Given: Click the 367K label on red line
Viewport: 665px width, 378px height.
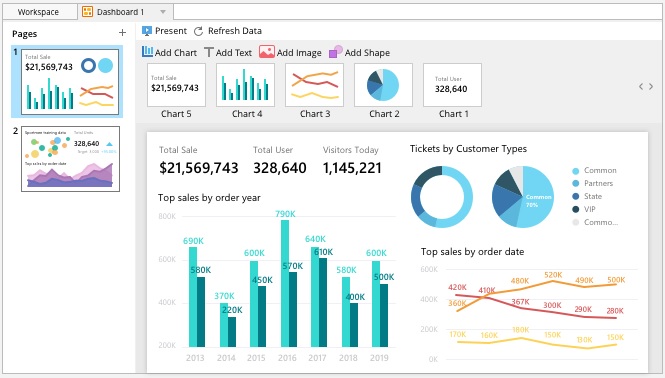Looking at the screenshot, I should click(x=520, y=302).
